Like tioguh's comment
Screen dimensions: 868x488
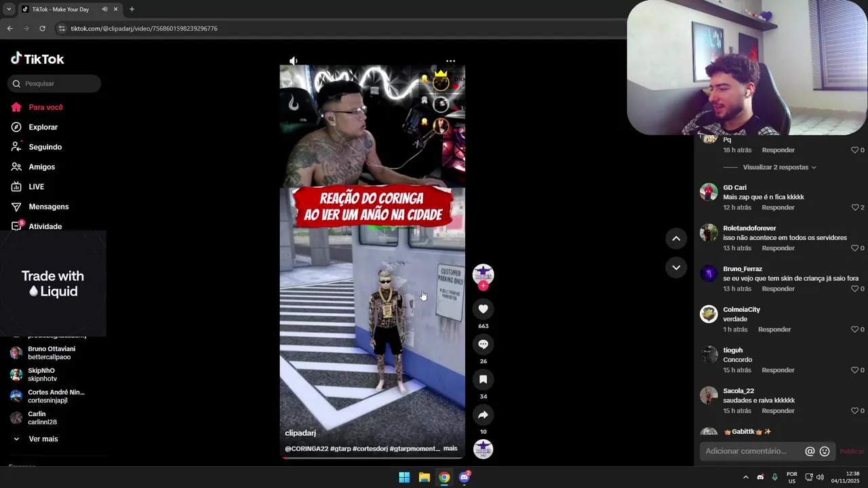pyautogui.click(x=855, y=370)
